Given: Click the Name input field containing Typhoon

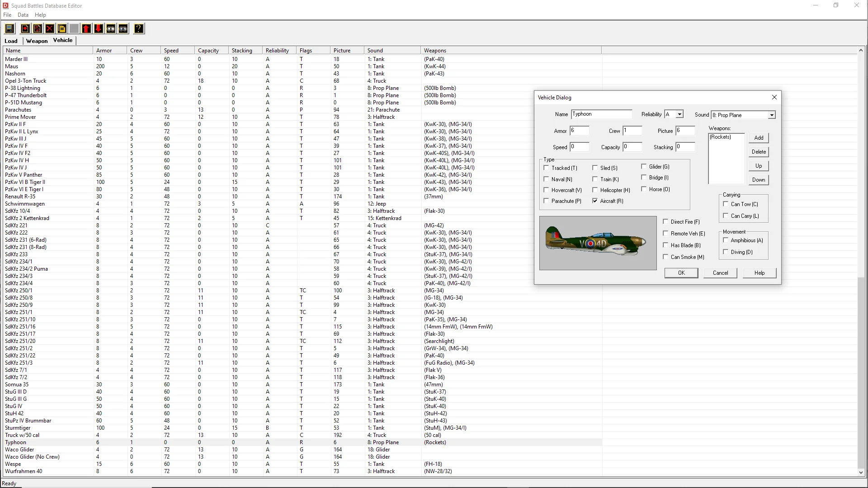Looking at the screenshot, I should tap(601, 114).
